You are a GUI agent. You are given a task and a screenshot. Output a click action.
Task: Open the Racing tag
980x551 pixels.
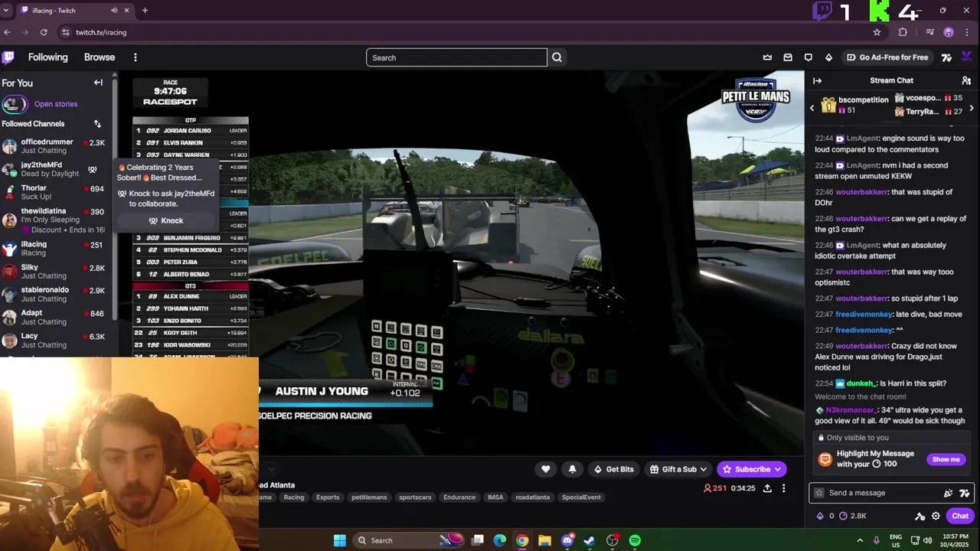(294, 497)
